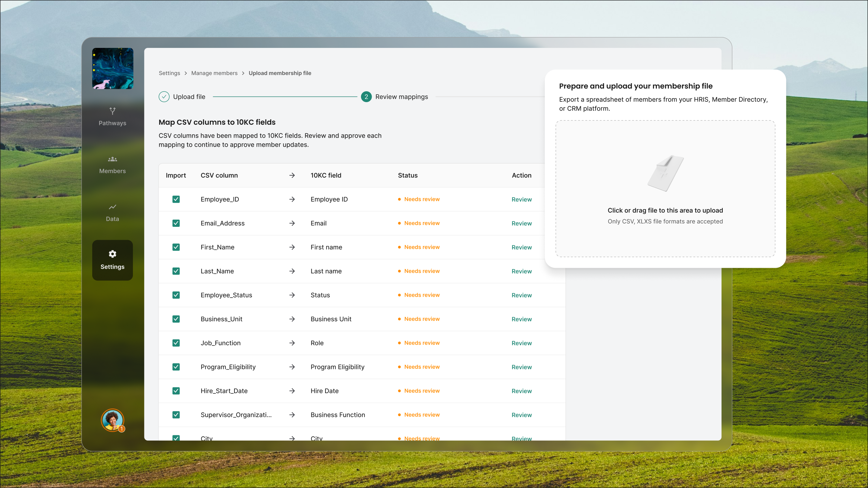The width and height of the screenshot is (868, 488).
Task: Review the Hire_Start_Date mapping
Action: pyautogui.click(x=521, y=391)
